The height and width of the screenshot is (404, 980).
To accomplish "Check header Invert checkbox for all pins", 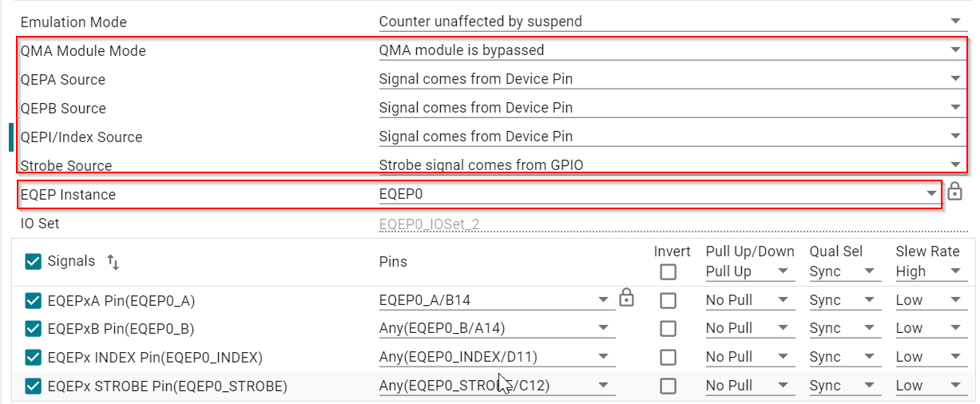I will [x=668, y=271].
